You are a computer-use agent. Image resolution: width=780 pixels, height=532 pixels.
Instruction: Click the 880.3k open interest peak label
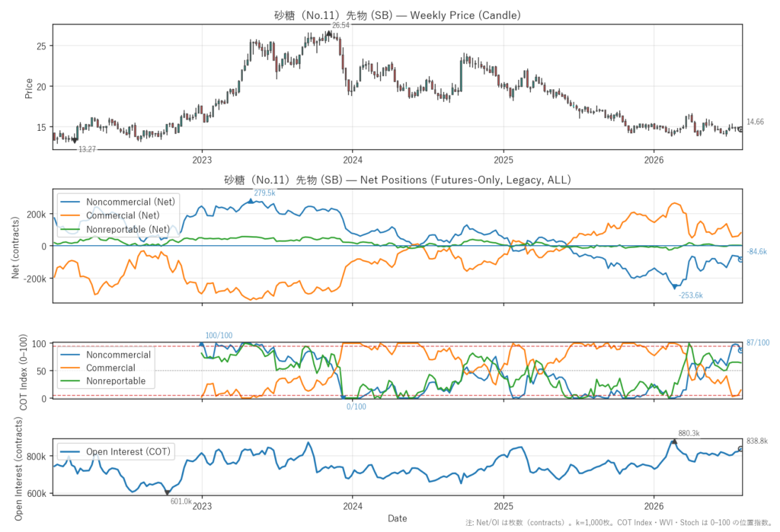pos(689,434)
